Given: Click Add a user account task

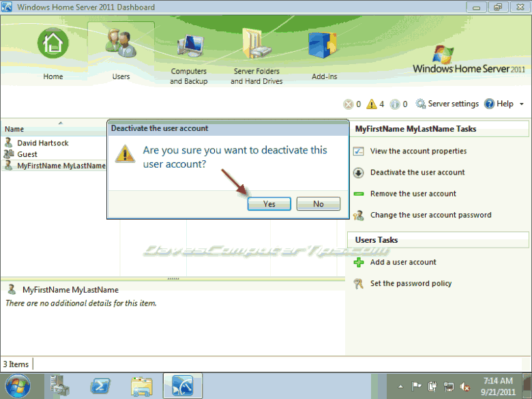Looking at the screenshot, I should 403,262.
